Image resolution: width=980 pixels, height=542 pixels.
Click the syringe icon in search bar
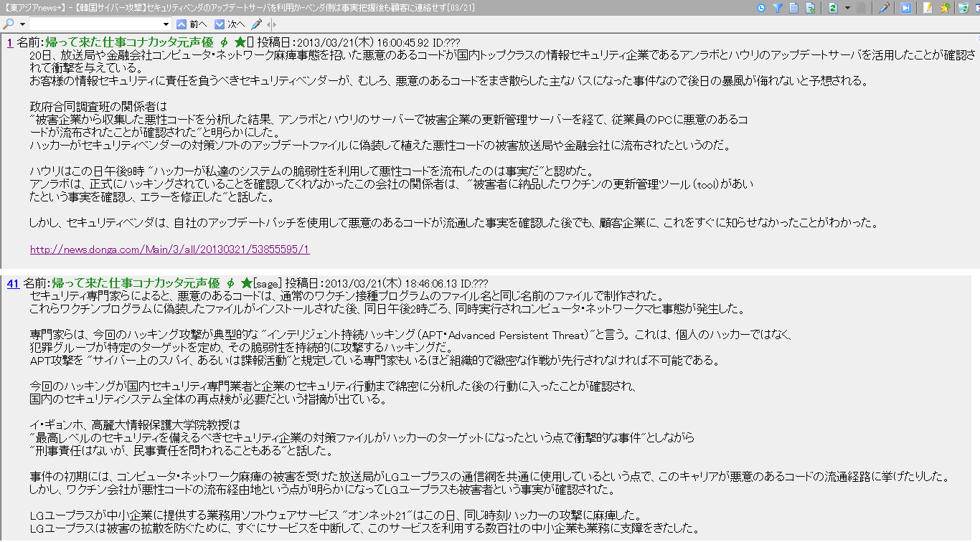256,24
